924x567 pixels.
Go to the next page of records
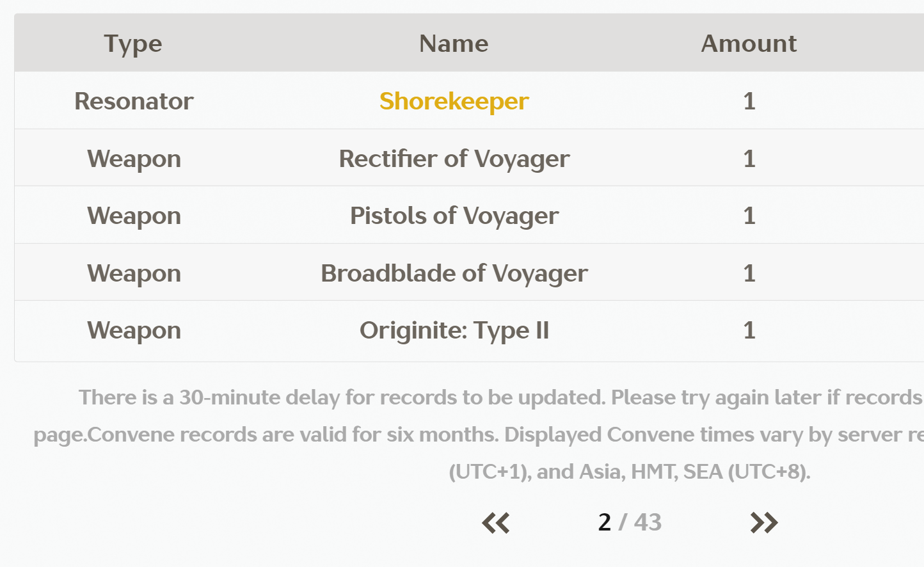coord(764,523)
